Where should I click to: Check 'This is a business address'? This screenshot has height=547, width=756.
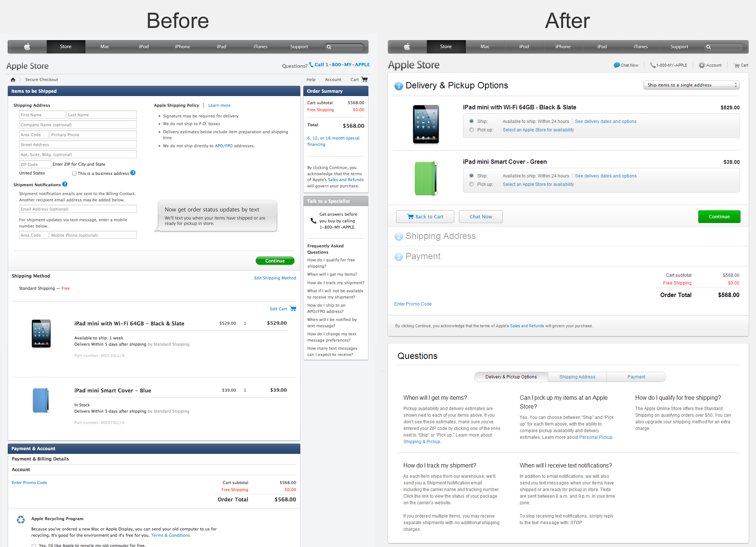74,173
